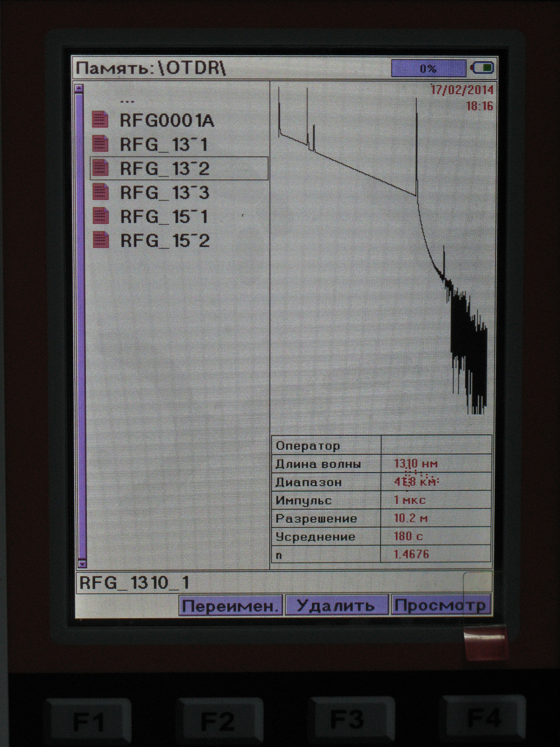Select the RFG_13~3 file name
The width and height of the screenshot is (560, 747).
[165, 192]
